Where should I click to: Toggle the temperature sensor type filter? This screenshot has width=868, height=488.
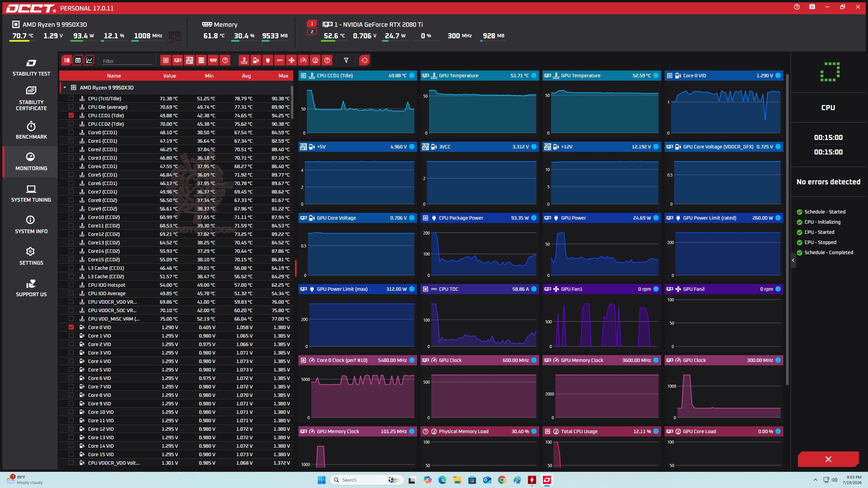[x=244, y=60]
